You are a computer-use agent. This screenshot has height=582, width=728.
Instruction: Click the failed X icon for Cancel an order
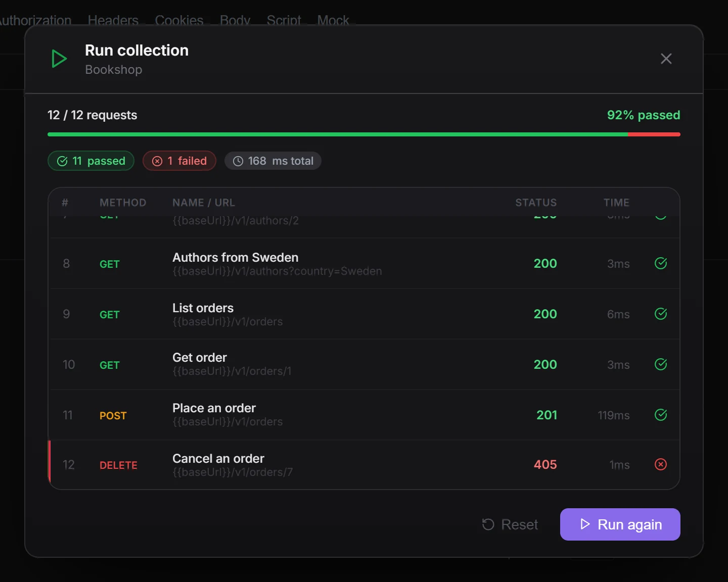[x=661, y=464]
